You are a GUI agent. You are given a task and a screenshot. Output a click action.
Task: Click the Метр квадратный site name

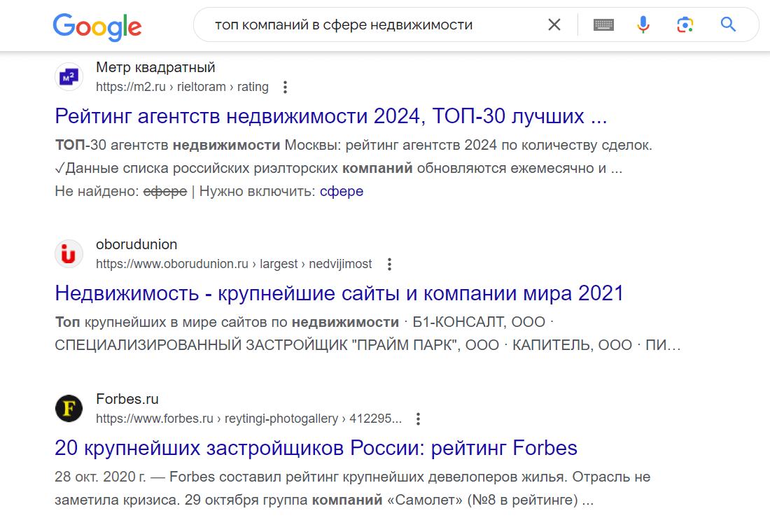coord(155,67)
